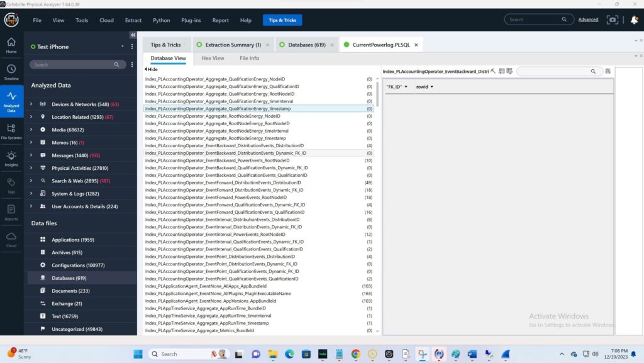Open the Plug-ins menu
This screenshot has height=363, width=644.
191,20
